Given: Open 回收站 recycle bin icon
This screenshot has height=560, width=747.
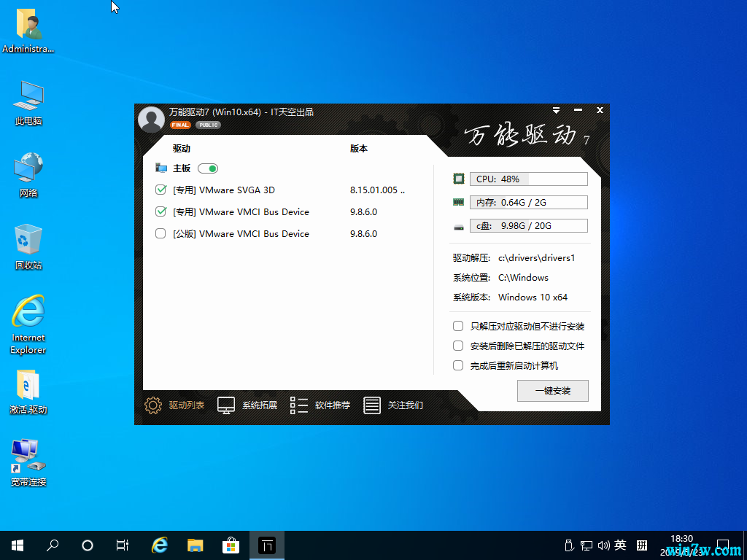Looking at the screenshot, I should coord(28,247).
